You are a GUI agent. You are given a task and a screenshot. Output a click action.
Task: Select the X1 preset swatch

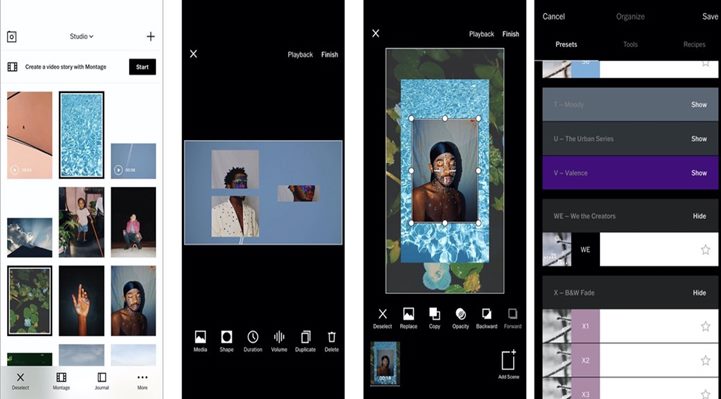585,326
